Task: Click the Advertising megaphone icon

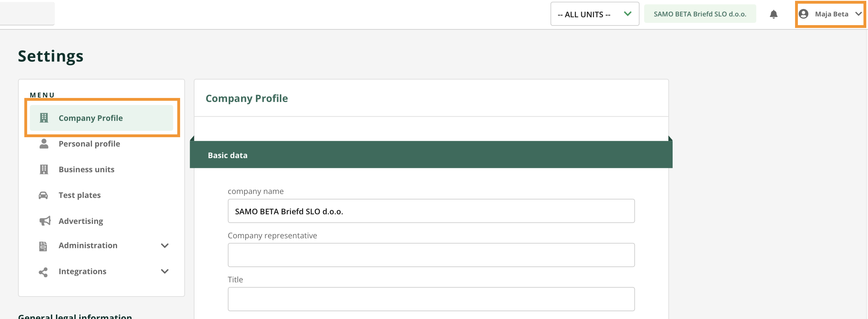Action: 44,221
